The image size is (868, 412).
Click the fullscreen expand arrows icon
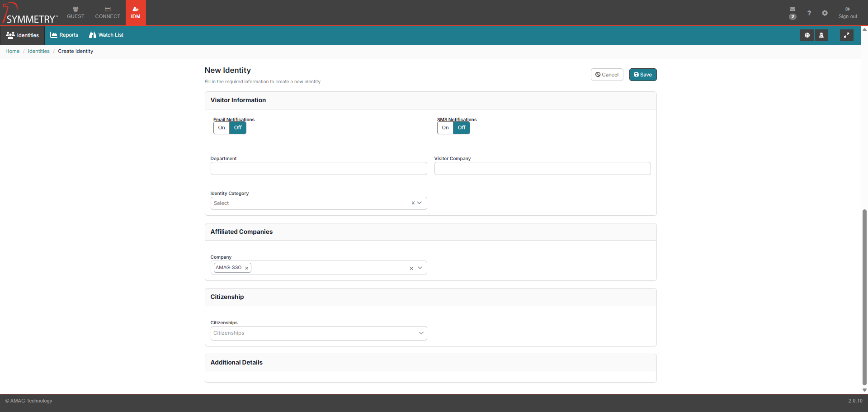[x=846, y=35]
